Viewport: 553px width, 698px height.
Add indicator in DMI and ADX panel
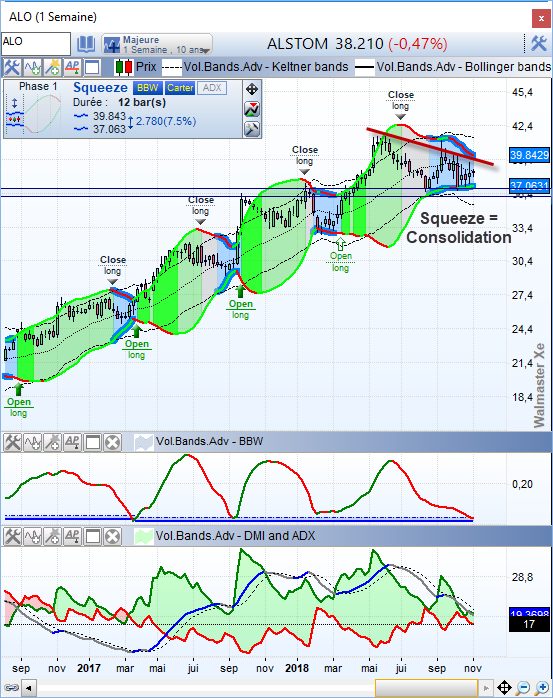pos(33,536)
